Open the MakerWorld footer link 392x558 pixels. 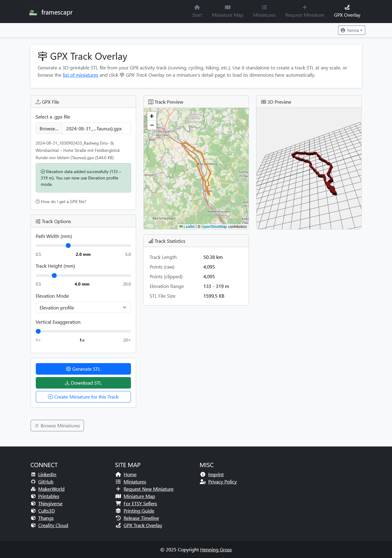pos(51,489)
